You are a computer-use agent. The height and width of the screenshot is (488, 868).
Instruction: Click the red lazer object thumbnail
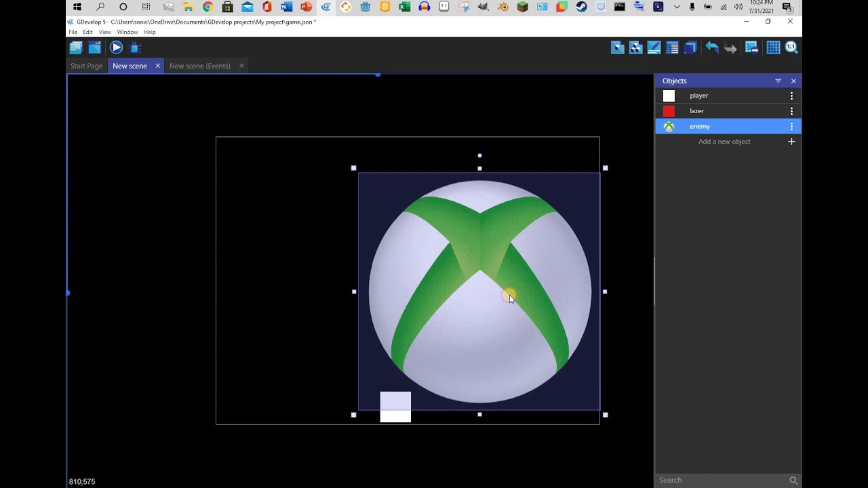point(669,111)
